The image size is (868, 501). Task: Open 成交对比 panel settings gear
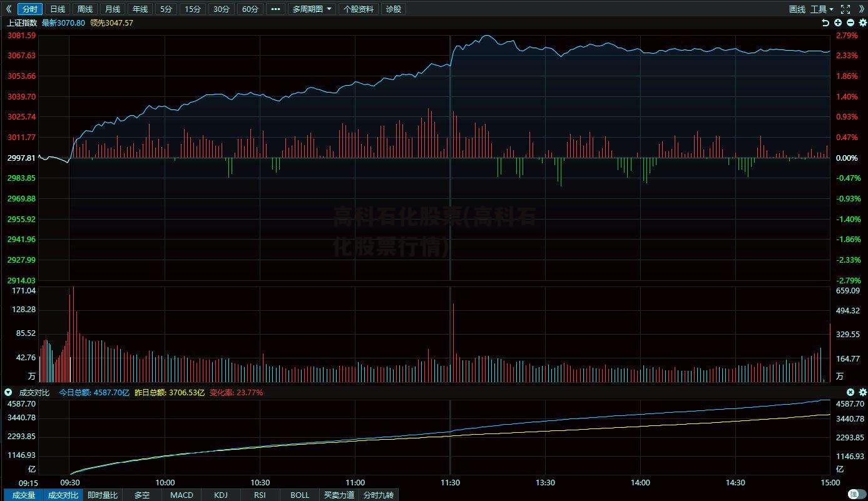click(x=862, y=392)
